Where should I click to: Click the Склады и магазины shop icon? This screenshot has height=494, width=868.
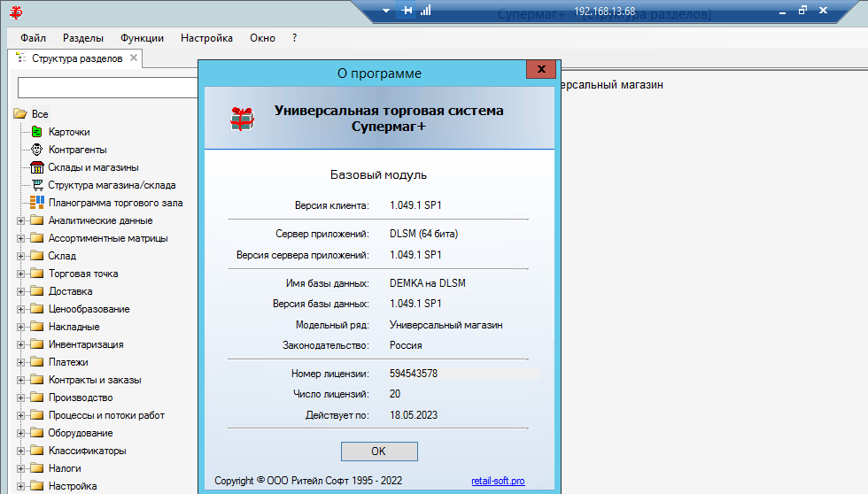36,167
